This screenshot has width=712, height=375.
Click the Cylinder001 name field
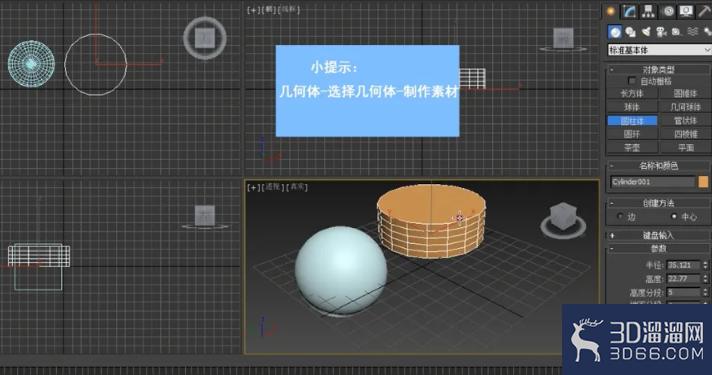pyautogui.click(x=653, y=182)
